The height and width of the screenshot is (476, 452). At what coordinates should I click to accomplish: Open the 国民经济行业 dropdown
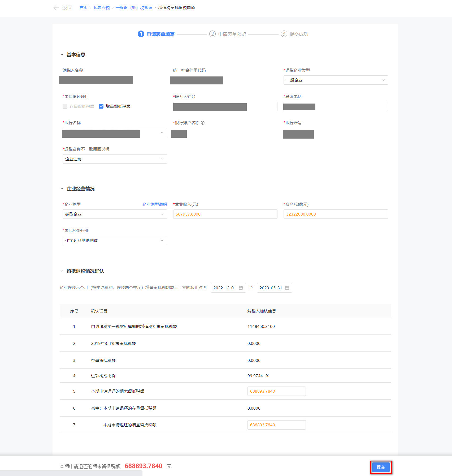(x=115, y=241)
